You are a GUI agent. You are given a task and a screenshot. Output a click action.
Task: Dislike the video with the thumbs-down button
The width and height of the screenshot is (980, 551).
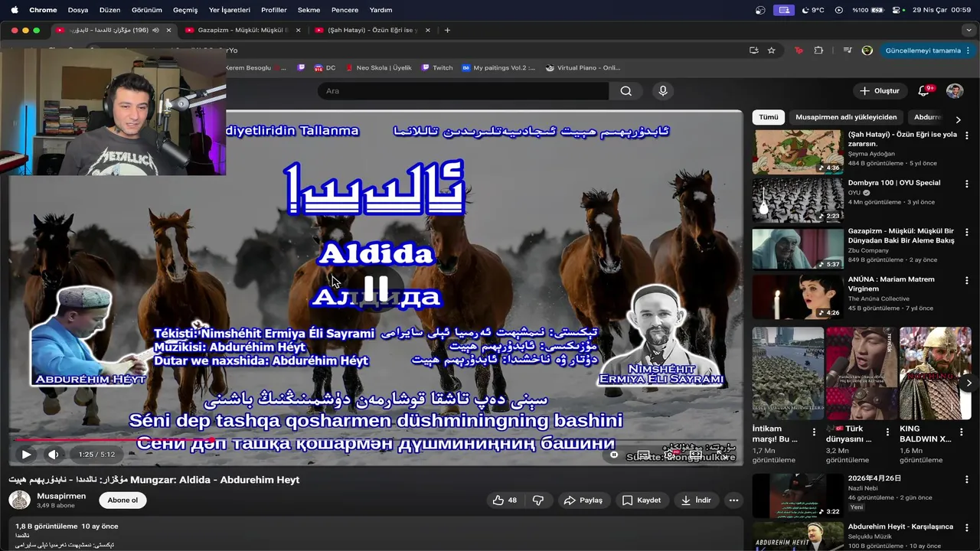(538, 500)
